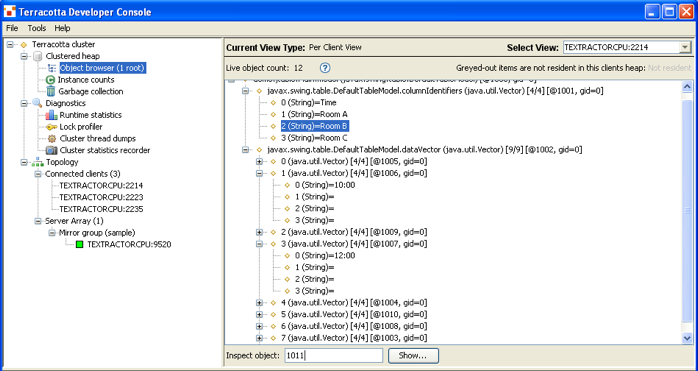Click the Cluster thread dumps gear icon

tap(52, 139)
